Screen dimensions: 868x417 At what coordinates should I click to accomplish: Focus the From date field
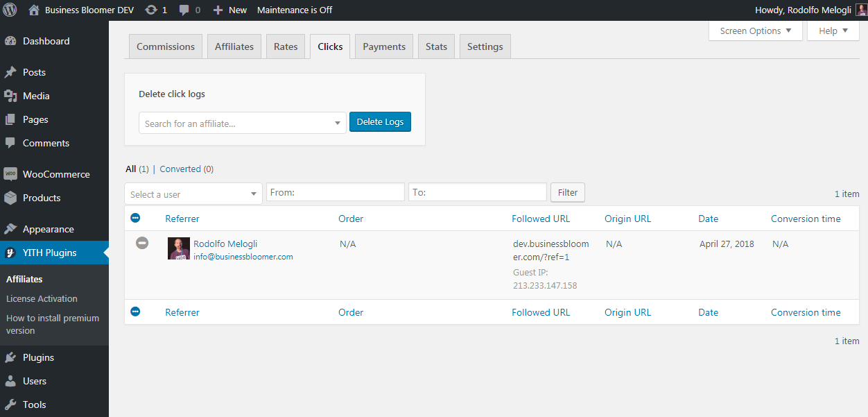[x=336, y=192]
